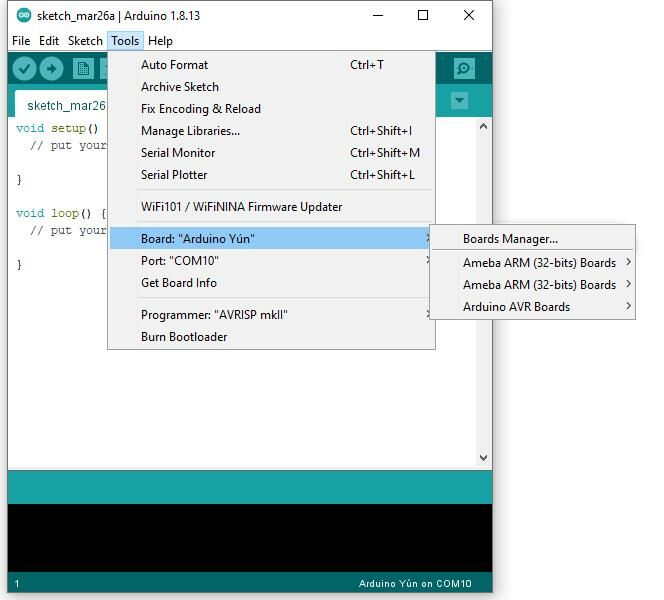This screenshot has height=600, width=664.
Task: Switch to the sketch_mar26a editor tab
Action: 66,106
